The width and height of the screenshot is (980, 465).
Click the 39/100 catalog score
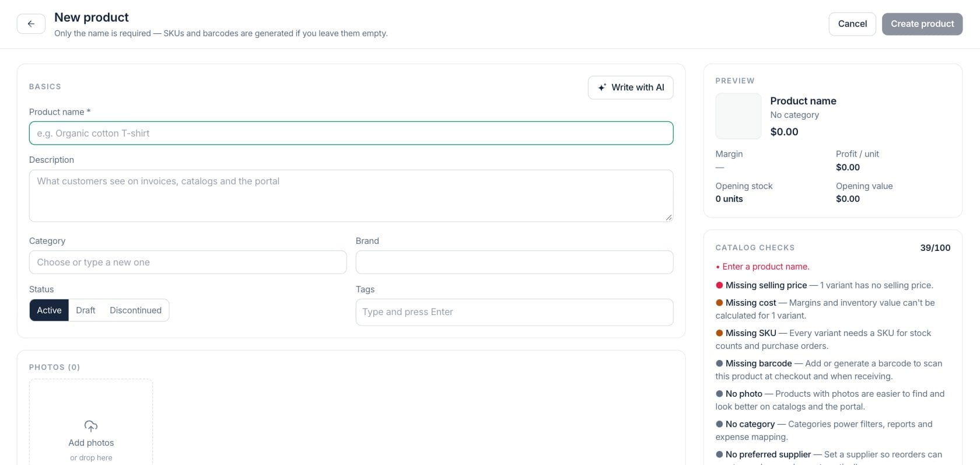tap(935, 248)
